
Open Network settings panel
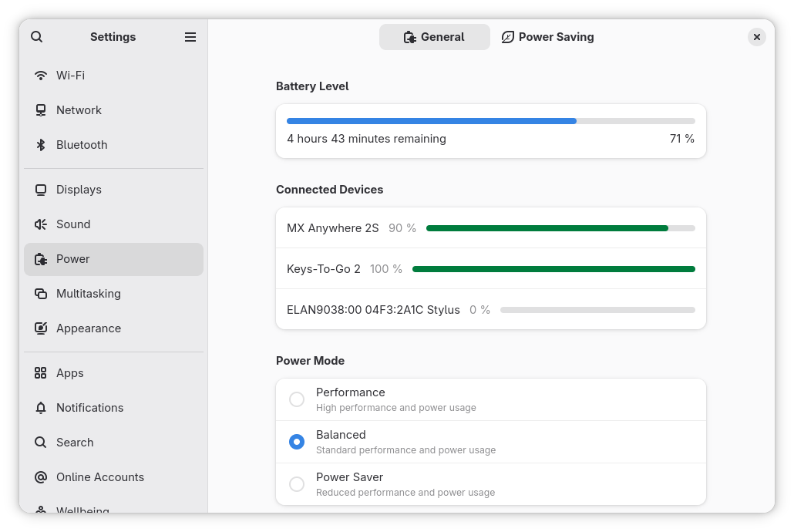coord(113,110)
